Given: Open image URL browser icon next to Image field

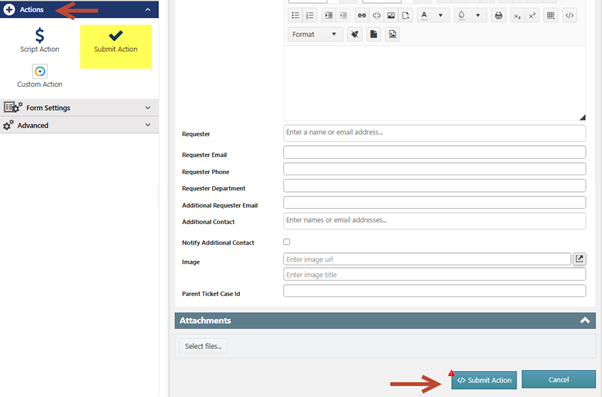Looking at the screenshot, I should click(x=579, y=259).
